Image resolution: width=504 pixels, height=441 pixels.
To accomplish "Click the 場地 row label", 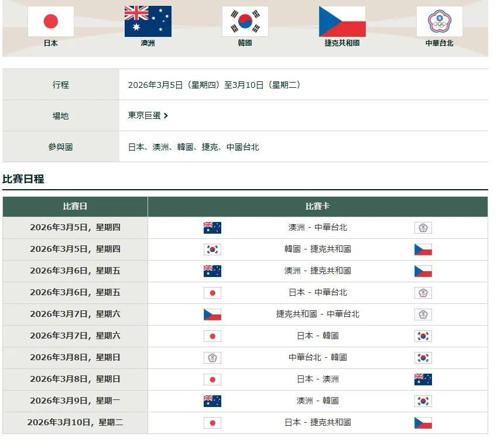I will coord(60,116).
